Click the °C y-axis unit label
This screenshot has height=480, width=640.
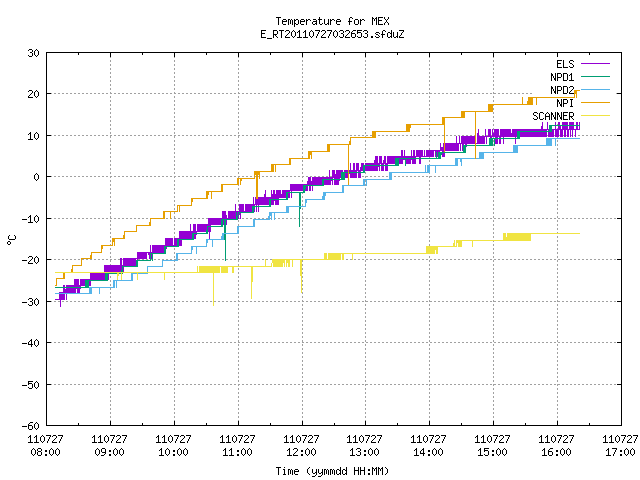11,240
